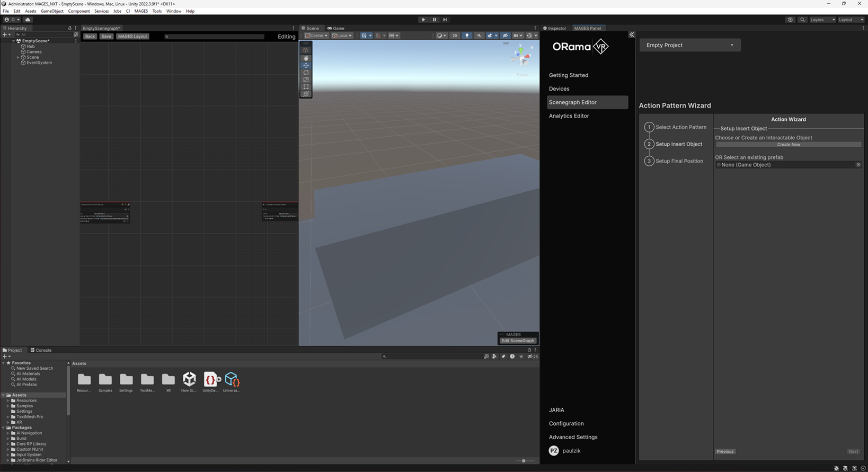Screen dimensions: 868x472
Task: Click the object picker for None (Game Object)
Action: point(858,165)
